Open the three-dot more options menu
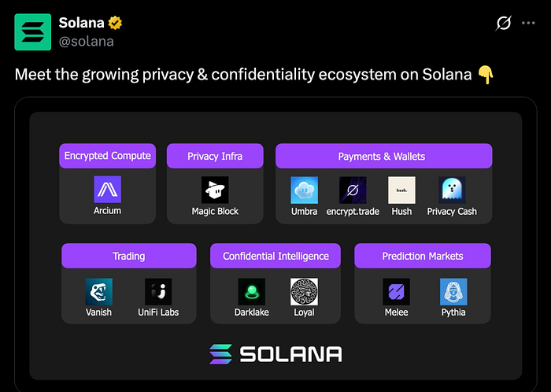 click(x=529, y=24)
